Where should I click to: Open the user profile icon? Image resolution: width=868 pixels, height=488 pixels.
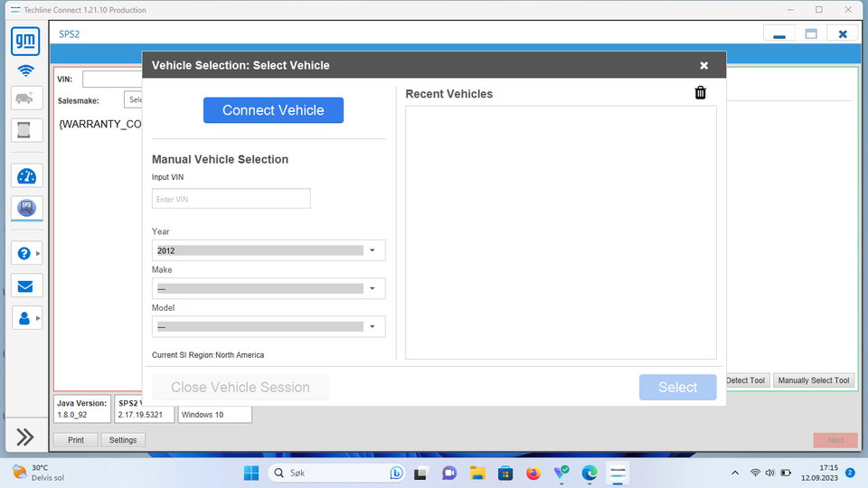pyautogui.click(x=24, y=318)
